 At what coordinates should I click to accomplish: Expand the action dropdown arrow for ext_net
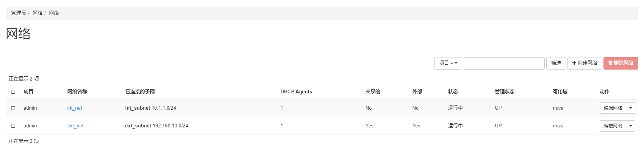pos(630,126)
